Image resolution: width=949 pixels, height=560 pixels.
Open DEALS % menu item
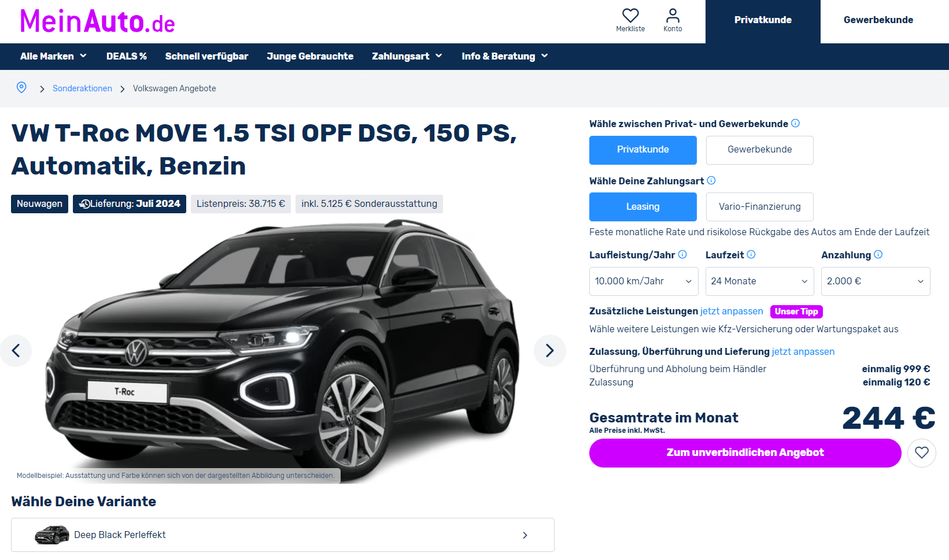tap(127, 56)
